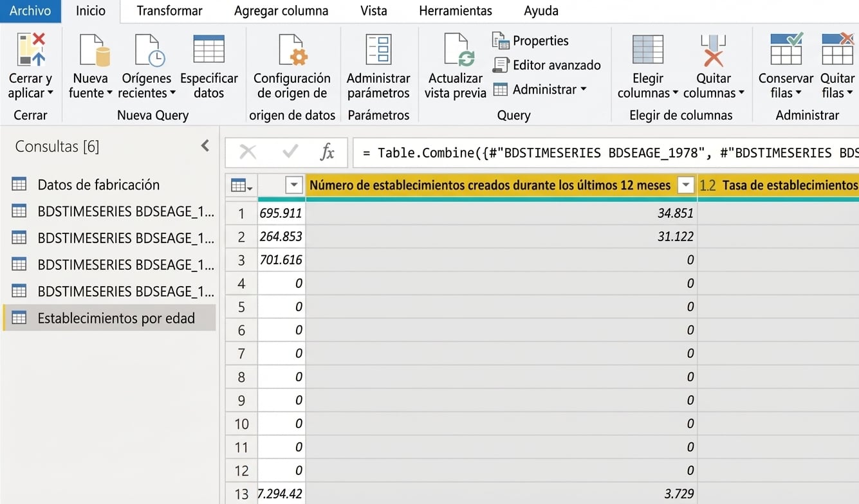Click Actualizar vista previa icon
This screenshot has height=504, width=859.
pos(459,50)
